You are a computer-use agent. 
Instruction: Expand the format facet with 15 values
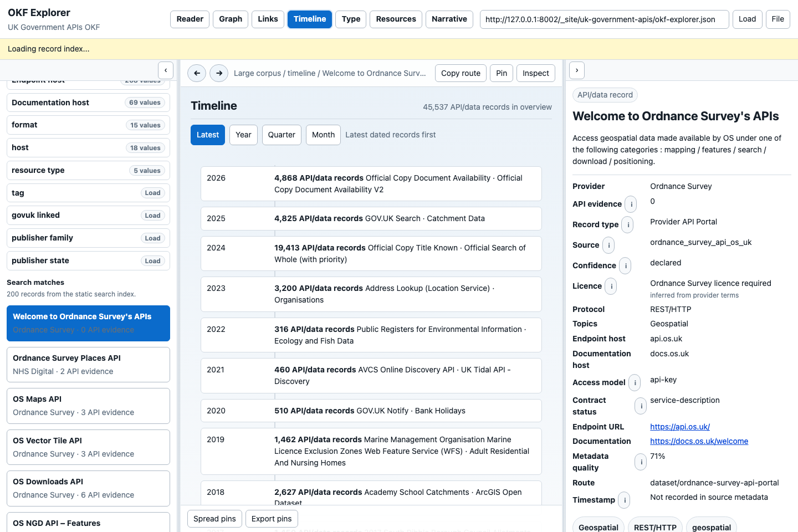(x=88, y=125)
